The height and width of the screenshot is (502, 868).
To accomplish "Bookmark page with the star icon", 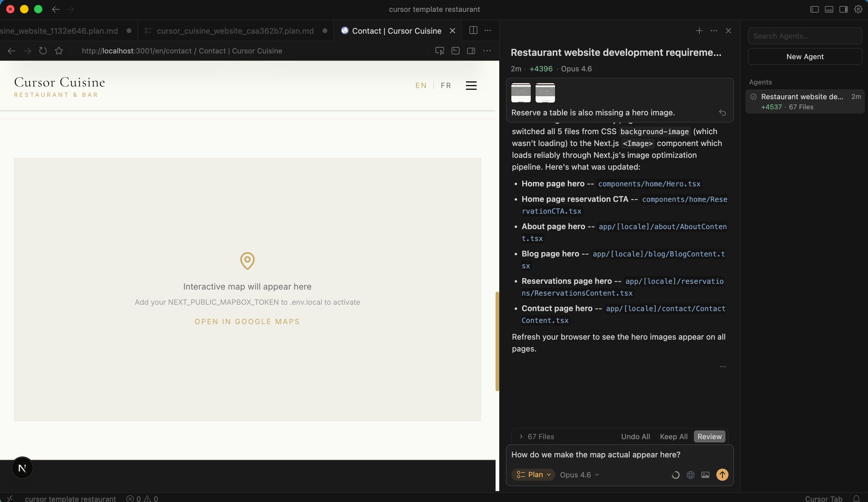I will (x=59, y=51).
